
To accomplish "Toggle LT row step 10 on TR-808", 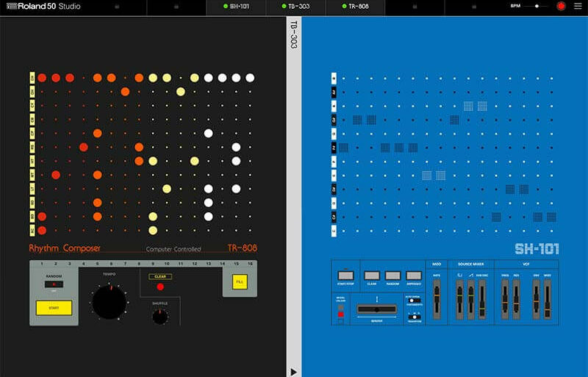I will click(167, 189).
